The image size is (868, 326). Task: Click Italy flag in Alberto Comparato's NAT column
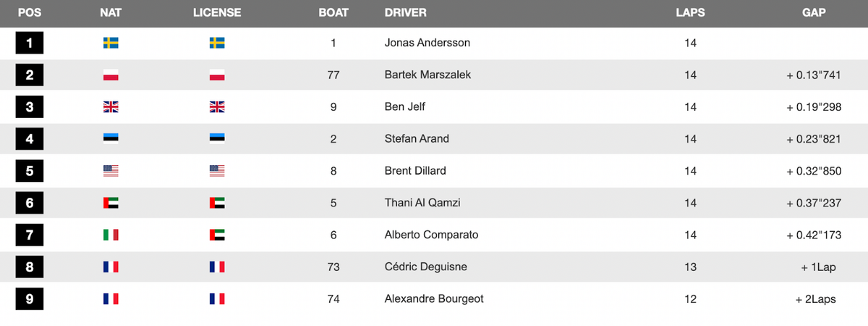[x=111, y=235]
